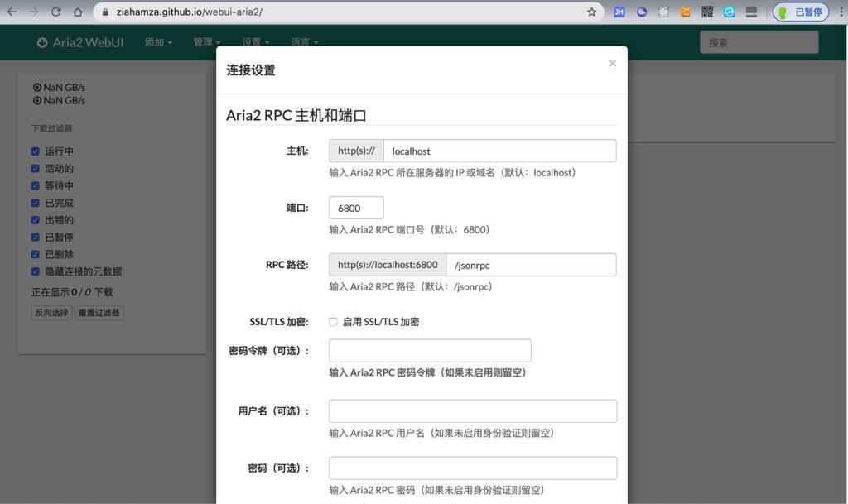Viewport: 848px width, 504px height.
Task: Click the http(s):// prefix on 主机
Action: coord(356,151)
